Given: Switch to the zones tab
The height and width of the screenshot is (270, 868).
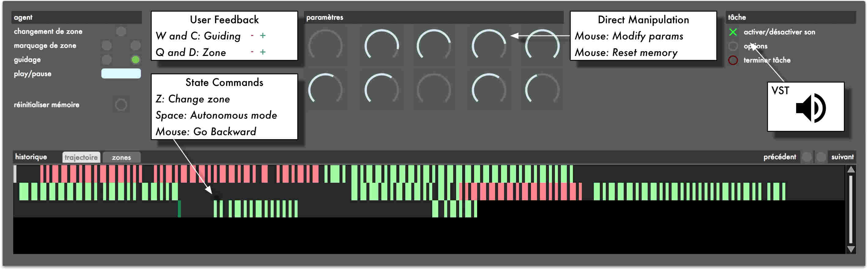Looking at the screenshot, I should [x=121, y=157].
